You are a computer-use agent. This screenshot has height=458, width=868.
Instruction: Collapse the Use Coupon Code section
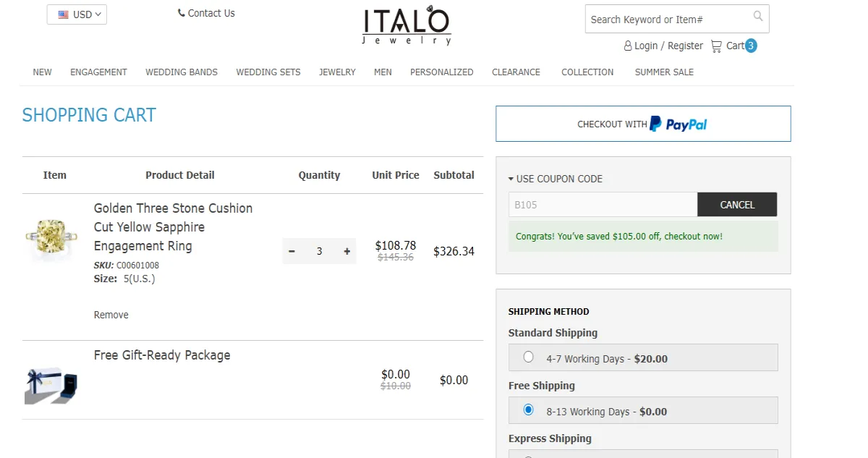click(556, 179)
